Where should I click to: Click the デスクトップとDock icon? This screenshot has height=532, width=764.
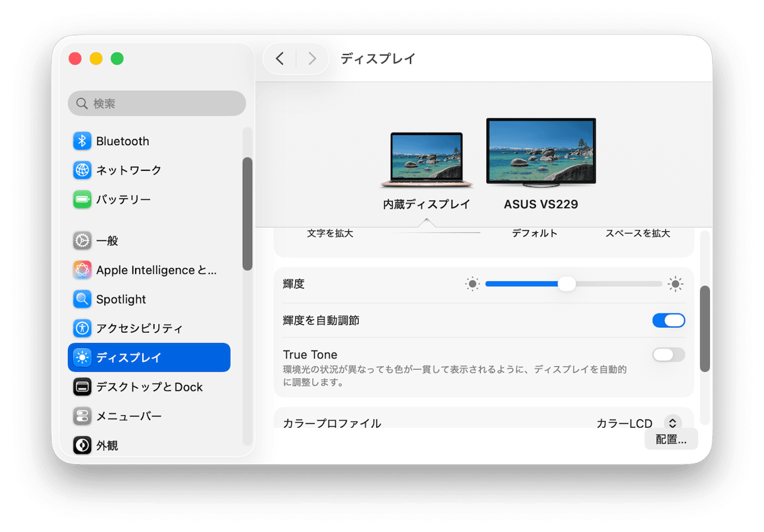point(82,387)
